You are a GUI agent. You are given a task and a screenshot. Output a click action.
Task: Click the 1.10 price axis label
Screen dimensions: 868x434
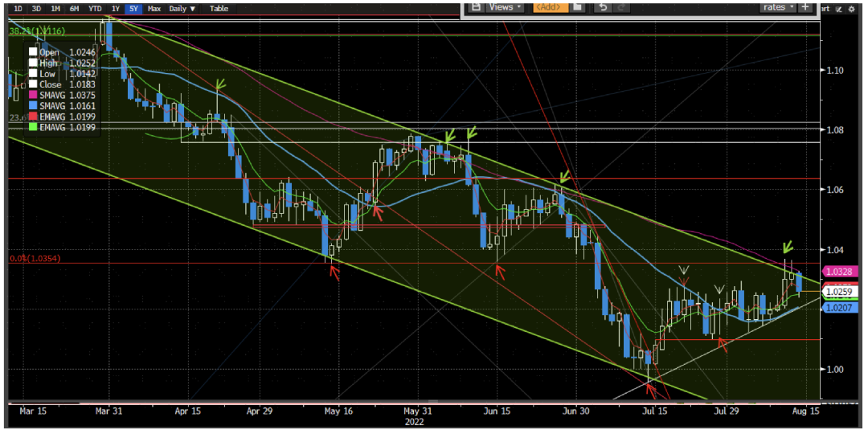(833, 70)
